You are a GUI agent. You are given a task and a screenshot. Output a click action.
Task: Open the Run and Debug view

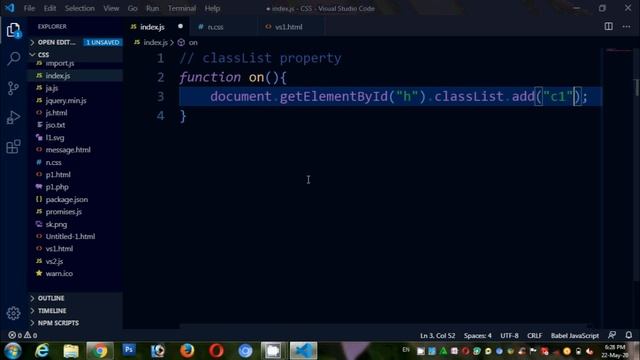[x=13, y=118]
